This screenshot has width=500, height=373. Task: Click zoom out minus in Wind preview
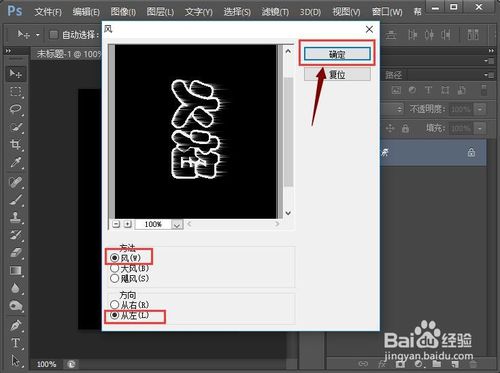116,224
